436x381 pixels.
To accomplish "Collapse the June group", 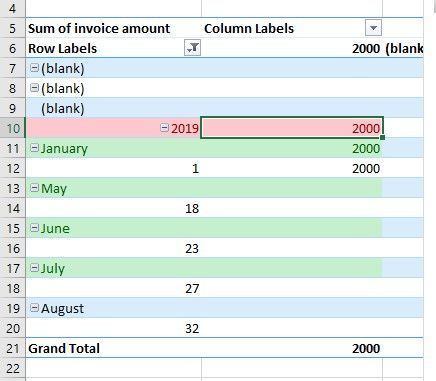I will point(34,228).
